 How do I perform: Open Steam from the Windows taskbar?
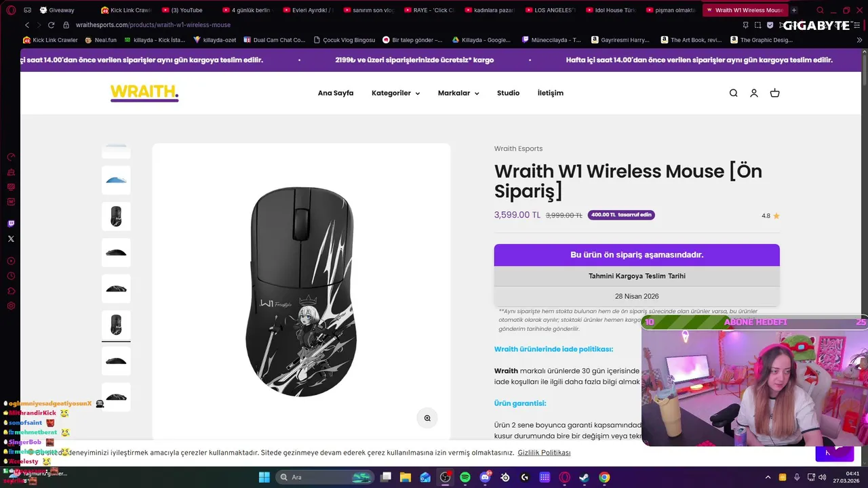[584, 477]
